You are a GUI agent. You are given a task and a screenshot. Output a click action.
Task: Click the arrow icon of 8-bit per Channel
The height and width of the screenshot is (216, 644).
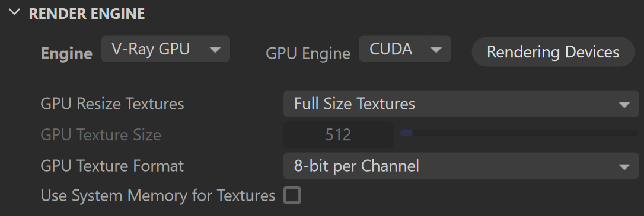tap(624, 167)
